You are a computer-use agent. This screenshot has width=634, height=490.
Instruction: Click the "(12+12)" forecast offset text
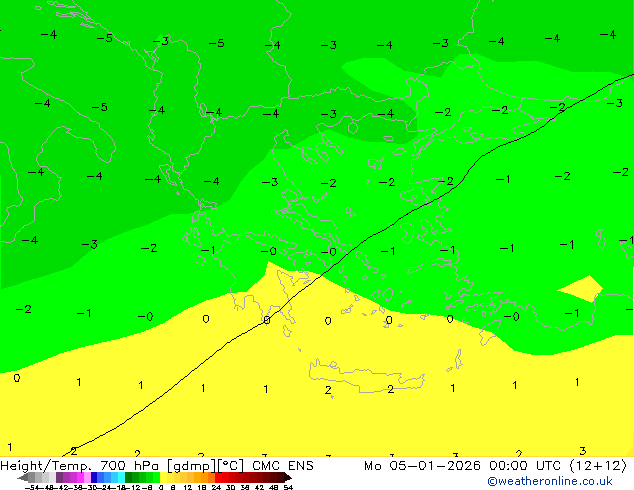point(598,466)
